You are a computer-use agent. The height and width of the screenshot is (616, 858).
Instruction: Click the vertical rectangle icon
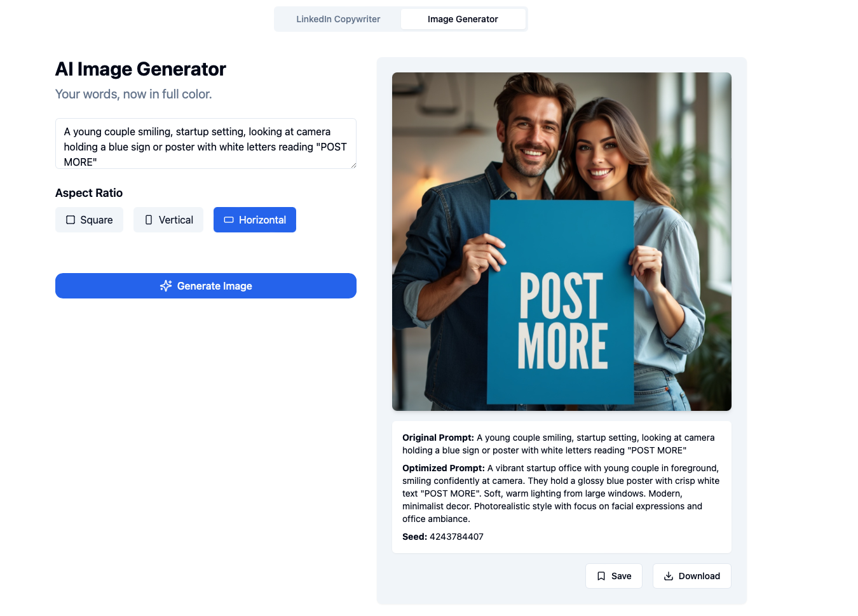point(149,220)
